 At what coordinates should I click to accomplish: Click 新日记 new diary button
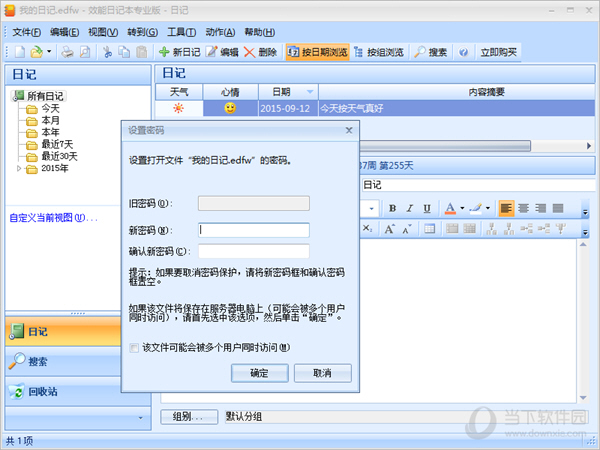coord(179,52)
